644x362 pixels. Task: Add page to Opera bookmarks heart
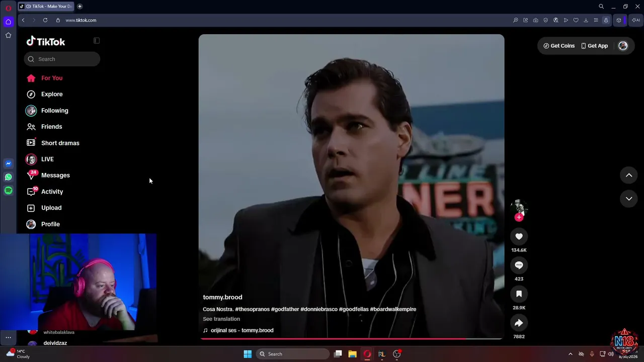pyautogui.click(x=576, y=20)
